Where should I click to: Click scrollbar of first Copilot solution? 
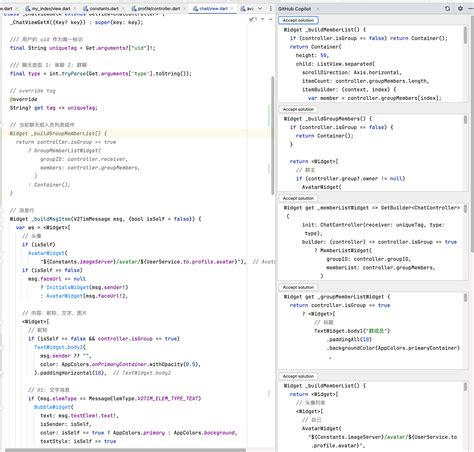[465, 35]
